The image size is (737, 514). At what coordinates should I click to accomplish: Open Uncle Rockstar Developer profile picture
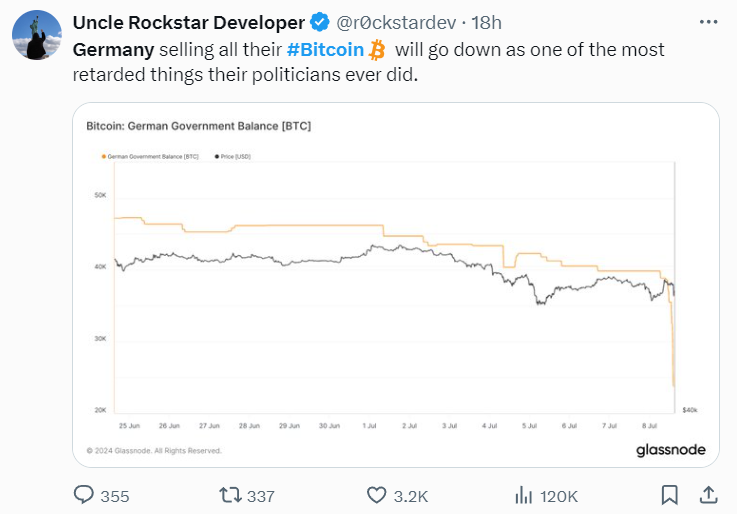click(x=37, y=35)
